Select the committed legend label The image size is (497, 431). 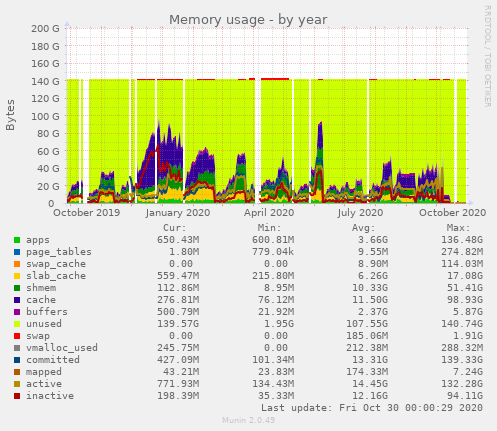[x=53, y=360]
